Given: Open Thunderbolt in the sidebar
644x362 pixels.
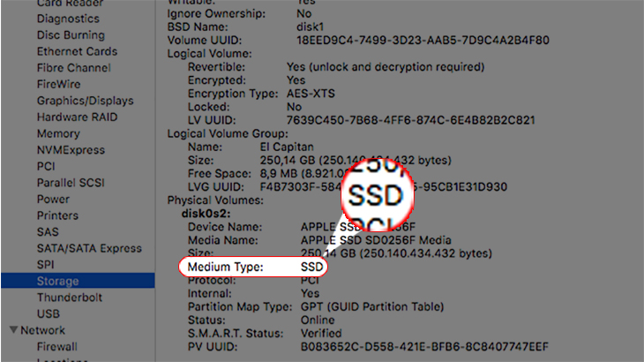Looking at the screenshot, I should click(x=70, y=298).
